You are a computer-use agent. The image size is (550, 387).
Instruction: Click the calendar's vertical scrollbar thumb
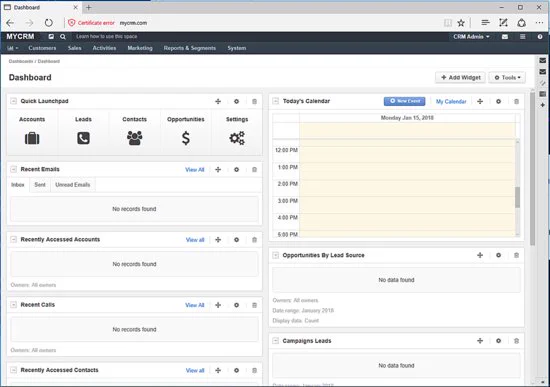pyautogui.click(x=517, y=197)
